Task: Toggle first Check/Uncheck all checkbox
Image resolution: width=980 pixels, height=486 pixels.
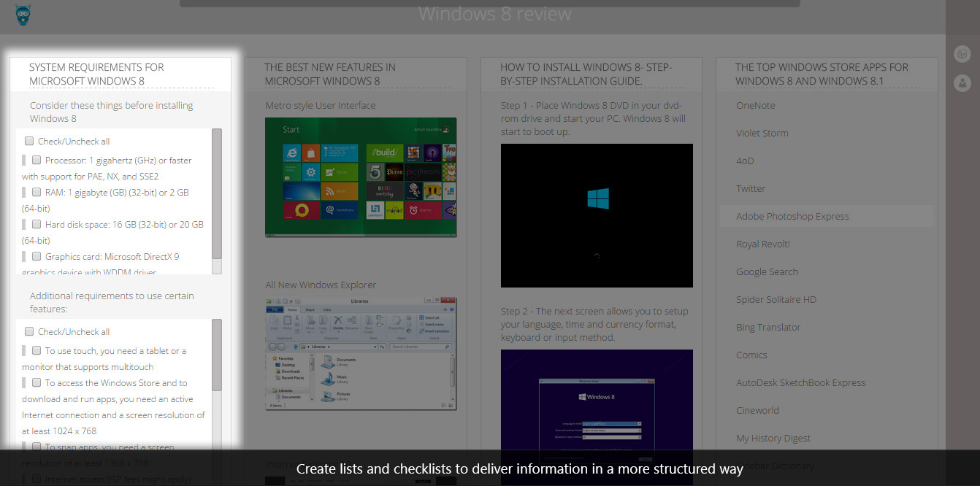Action: click(29, 141)
